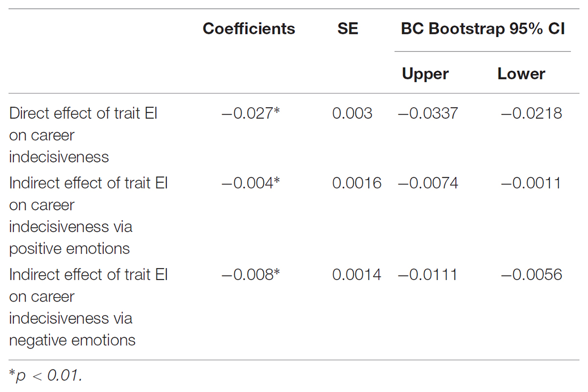Select the Upper sub-column header

[425, 74]
